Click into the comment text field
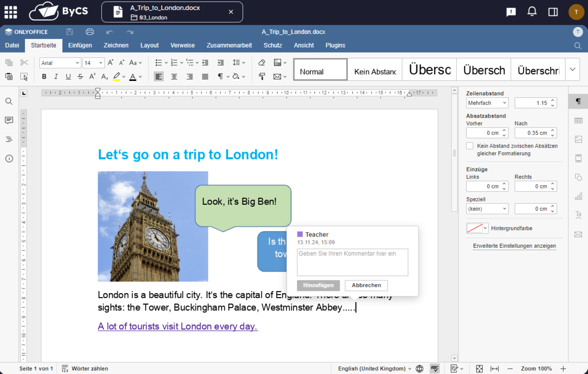 pos(352,262)
